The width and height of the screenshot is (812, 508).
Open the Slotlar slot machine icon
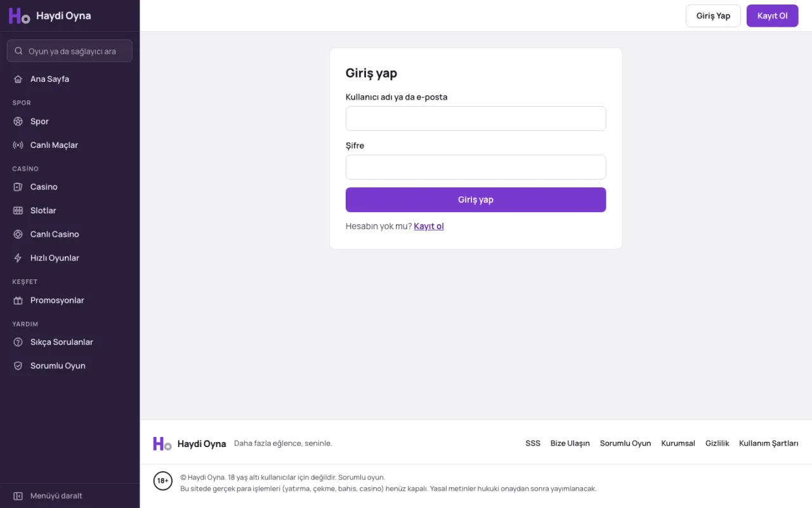click(18, 211)
